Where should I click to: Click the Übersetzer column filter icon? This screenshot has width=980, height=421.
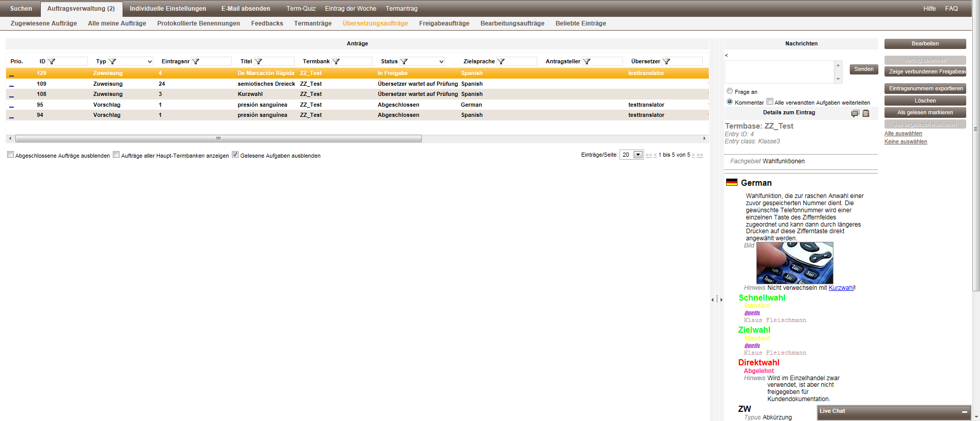pyautogui.click(x=666, y=61)
